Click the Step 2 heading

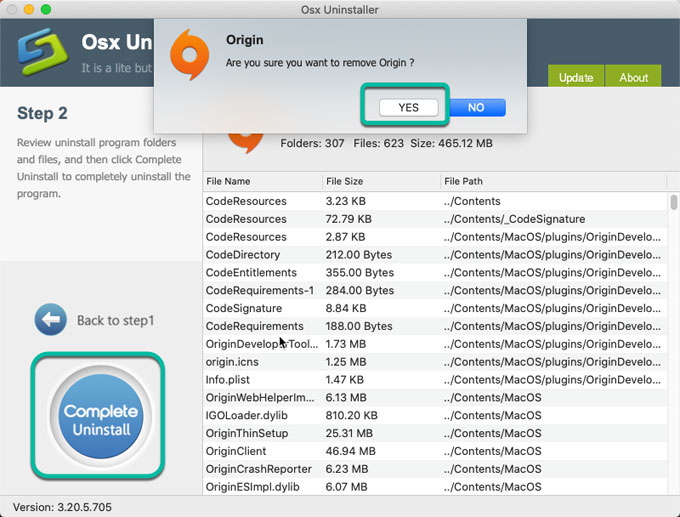(x=42, y=113)
